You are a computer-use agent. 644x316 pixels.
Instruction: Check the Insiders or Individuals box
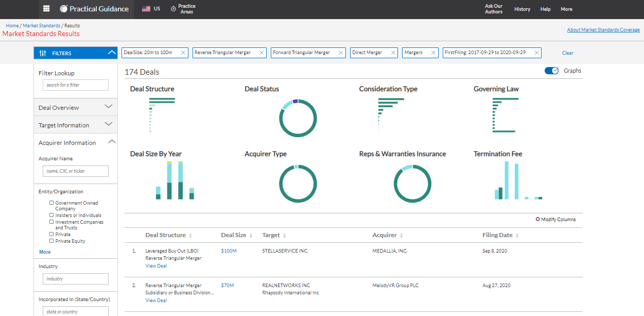click(x=51, y=215)
